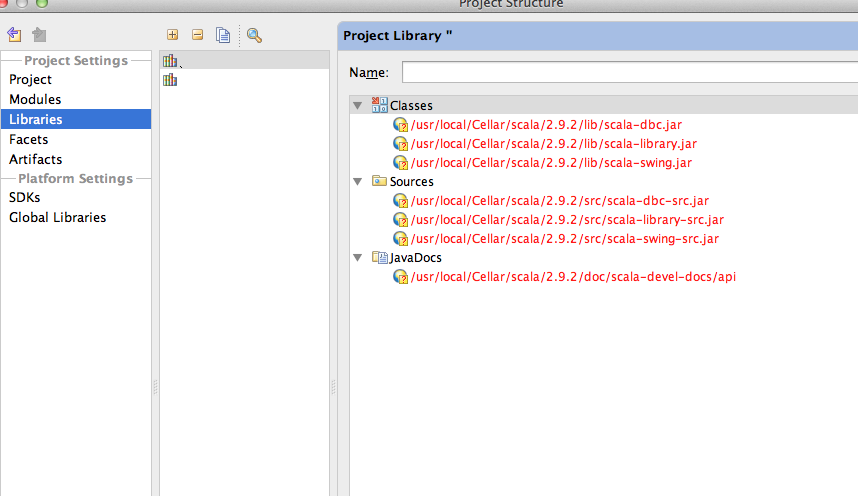Select scala-swing.jar class entry

coord(551,163)
